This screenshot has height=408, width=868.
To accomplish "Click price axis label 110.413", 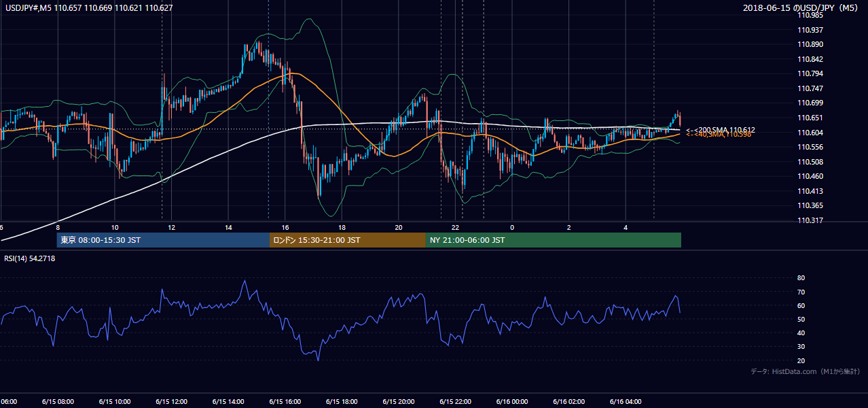I will click(810, 191).
